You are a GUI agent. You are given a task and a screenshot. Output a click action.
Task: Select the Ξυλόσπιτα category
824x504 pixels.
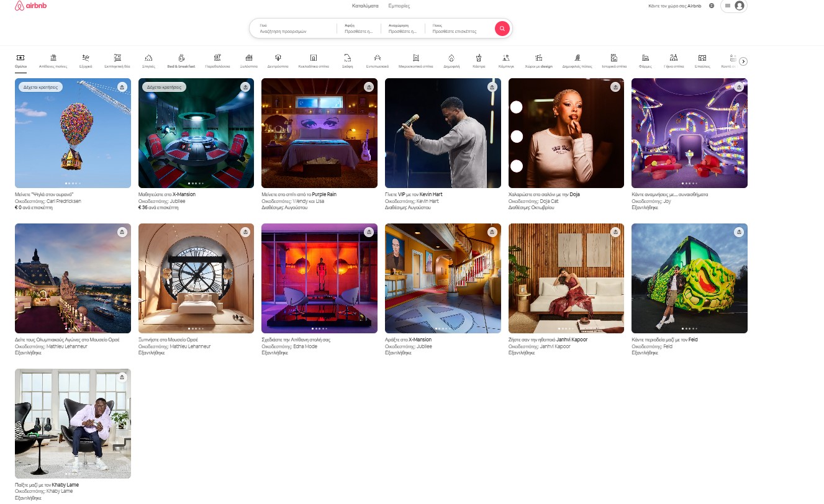click(248, 60)
